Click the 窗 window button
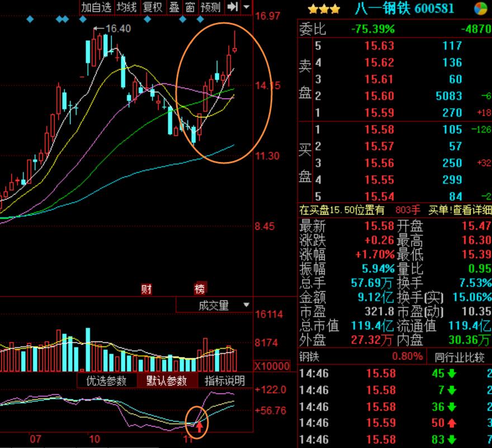Image resolution: width=492 pixels, height=448 pixels. [x=190, y=7]
